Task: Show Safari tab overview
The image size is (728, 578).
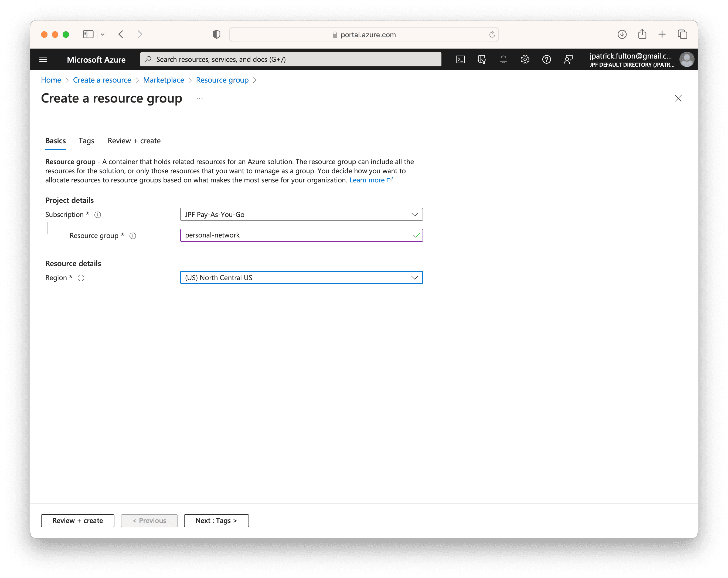Action: click(x=682, y=35)
